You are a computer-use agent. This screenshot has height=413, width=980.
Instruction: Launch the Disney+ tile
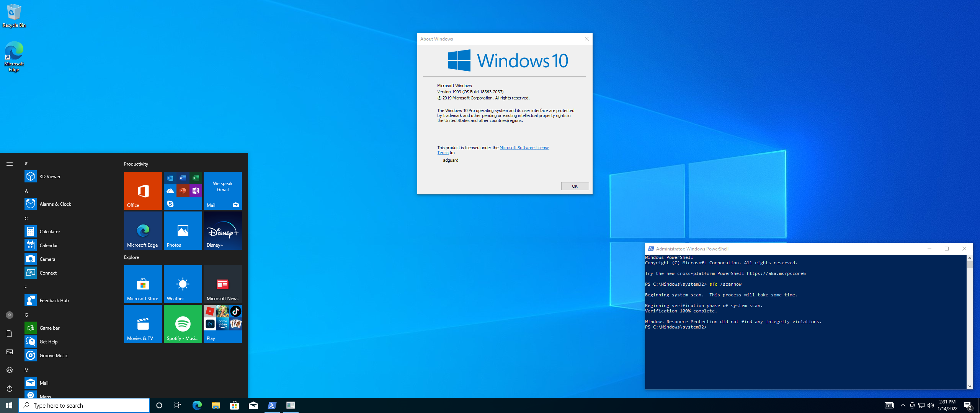223,231
